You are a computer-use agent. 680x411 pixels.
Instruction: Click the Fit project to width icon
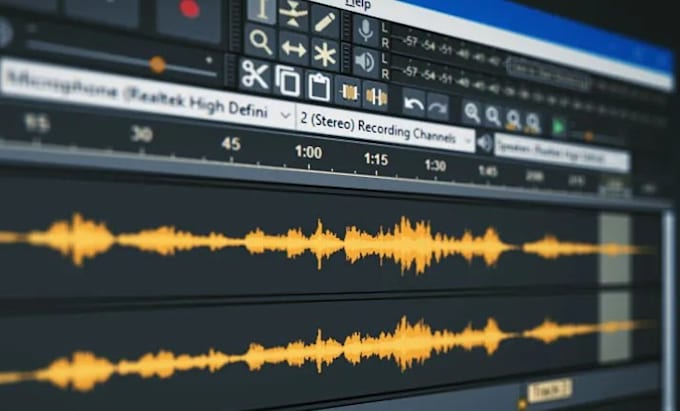point(533,123)
